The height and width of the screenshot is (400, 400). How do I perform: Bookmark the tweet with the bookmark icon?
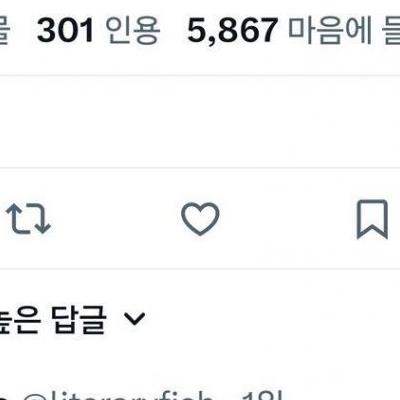tap(372, 219)
